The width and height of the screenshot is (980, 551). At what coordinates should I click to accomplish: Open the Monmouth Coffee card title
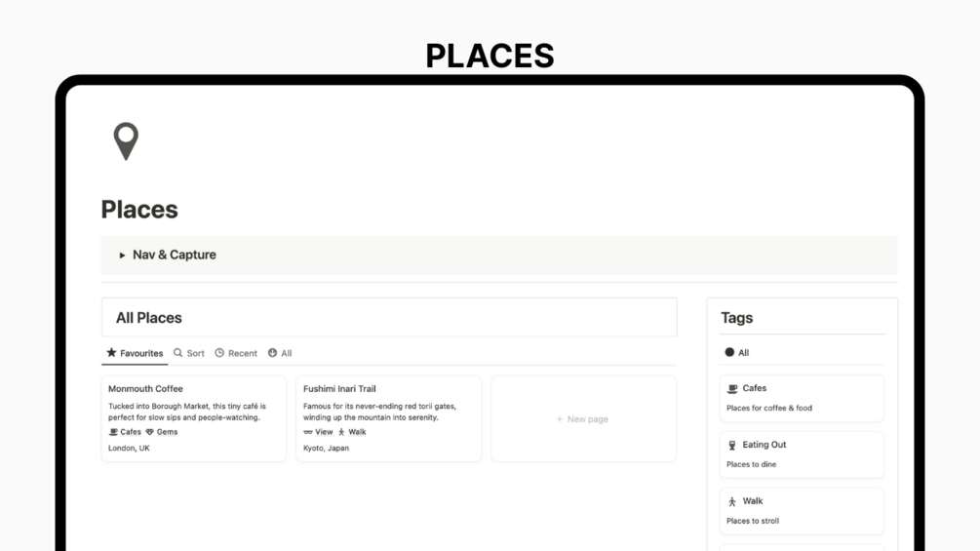coord(145,388)
